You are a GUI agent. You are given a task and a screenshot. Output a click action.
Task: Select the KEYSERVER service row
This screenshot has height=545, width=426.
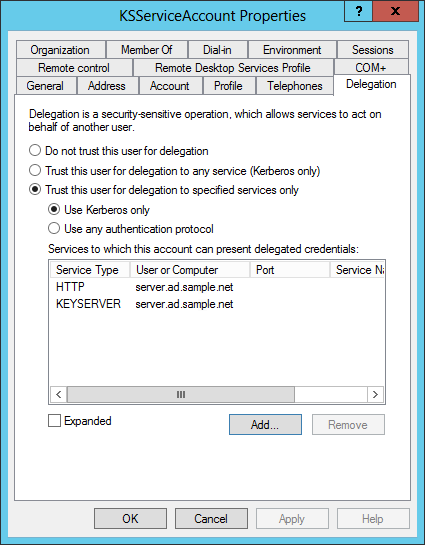[217, 304]
